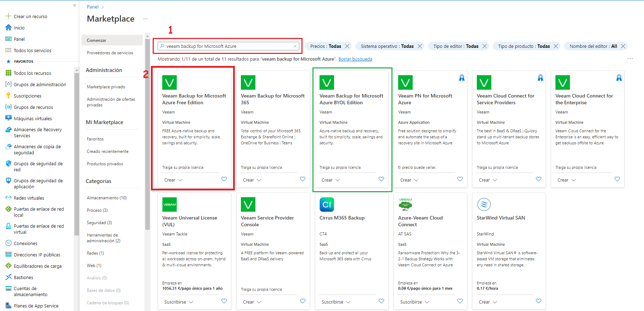Remove the Sistema operativo filter
The height and width of the screenshot is (311, 644).
(x=420, y=46)
